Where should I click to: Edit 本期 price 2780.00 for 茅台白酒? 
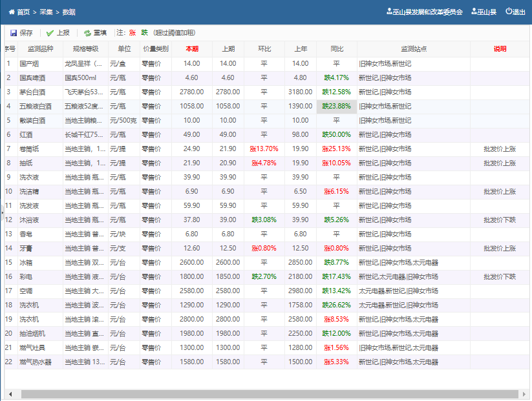pos(192,92)
